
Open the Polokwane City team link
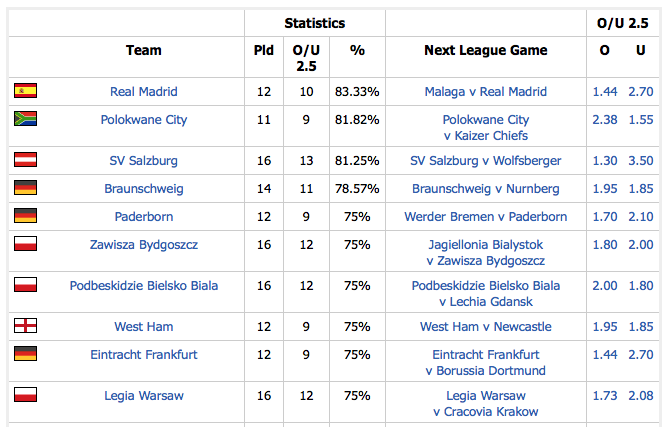click(144, 120)
